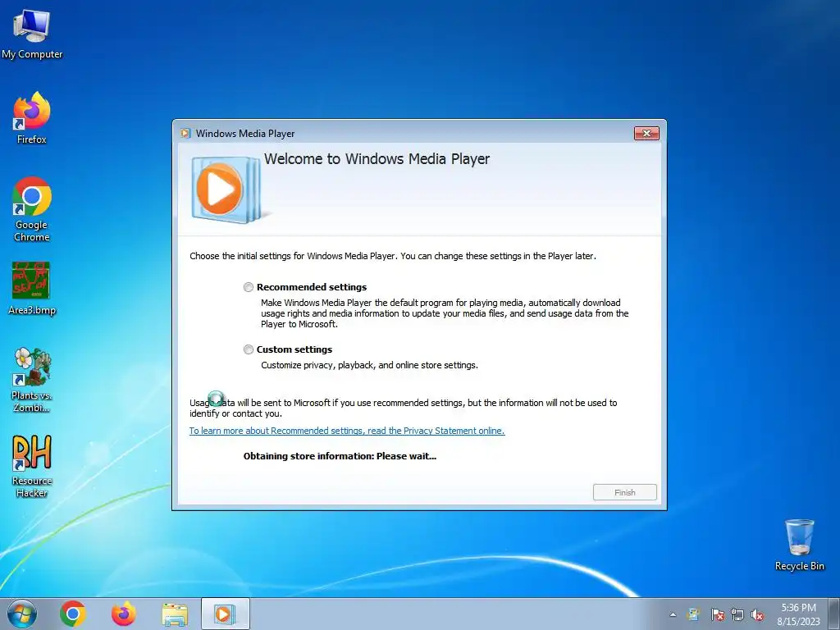Open the Action Center flag tray icon
The image size is (840, 630).
click(717, 614)
